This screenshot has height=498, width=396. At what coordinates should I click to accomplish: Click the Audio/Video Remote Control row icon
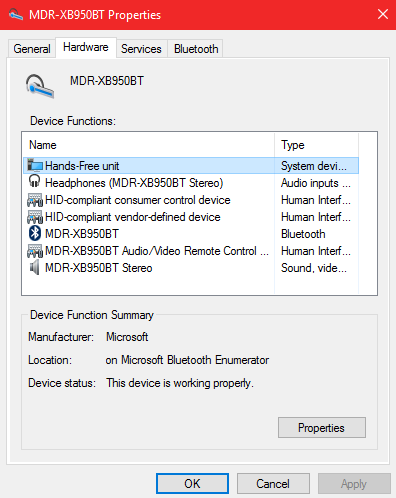(35, 251)
